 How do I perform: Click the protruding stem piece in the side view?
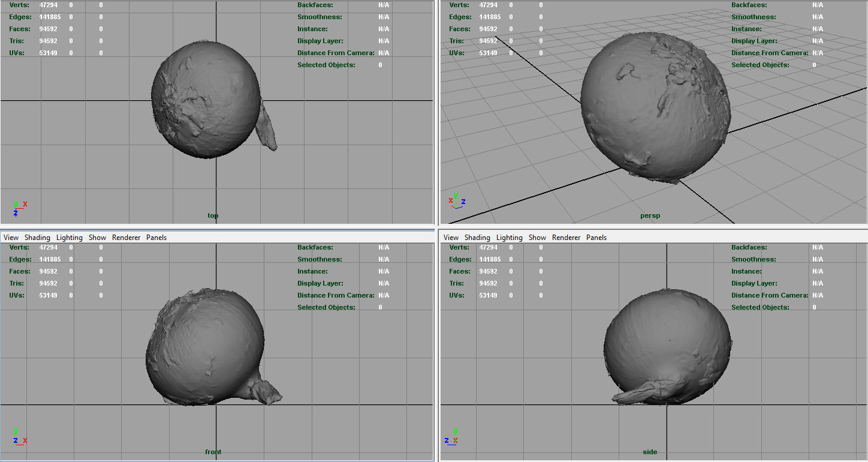pos(641,392)
